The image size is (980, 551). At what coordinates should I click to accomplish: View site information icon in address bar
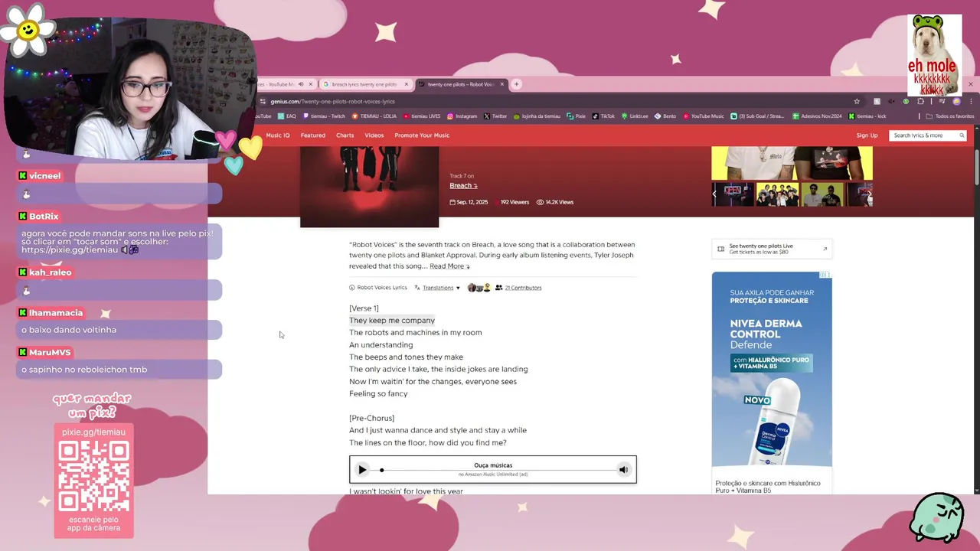click(x=263, y=101)
